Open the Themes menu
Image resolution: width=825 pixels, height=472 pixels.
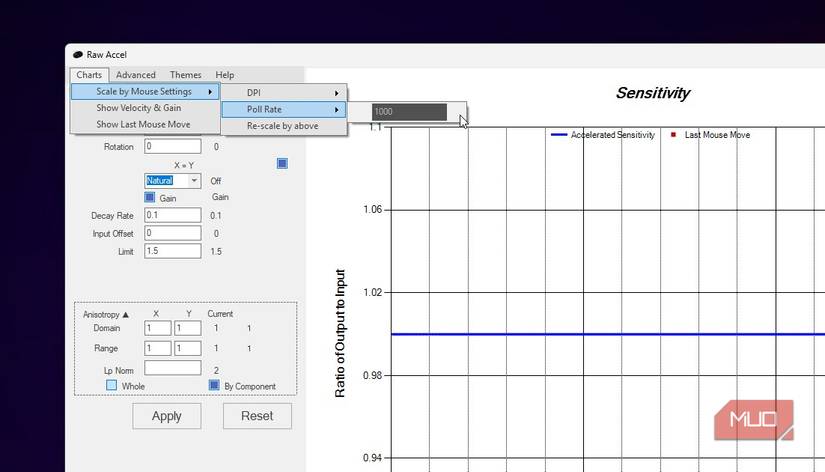coord(185,75)
